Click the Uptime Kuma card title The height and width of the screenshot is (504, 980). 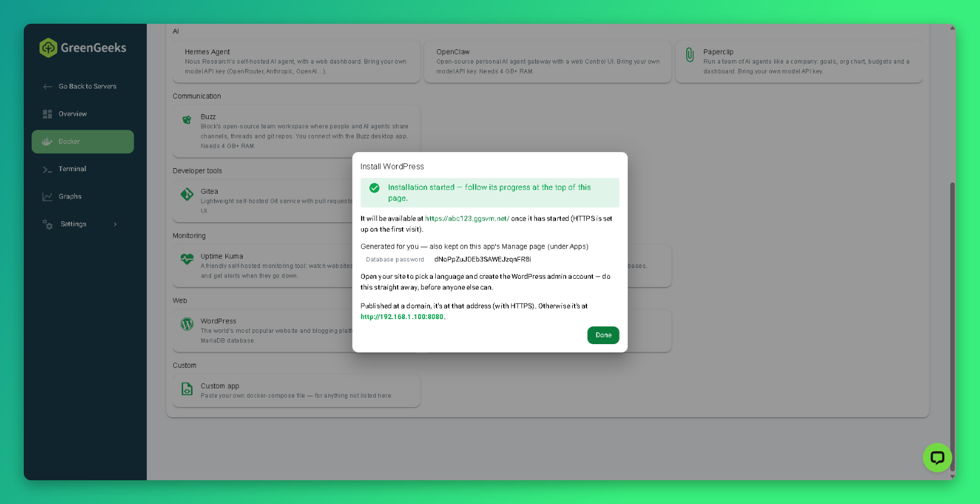pyautogui.click(x=222, y=257)
